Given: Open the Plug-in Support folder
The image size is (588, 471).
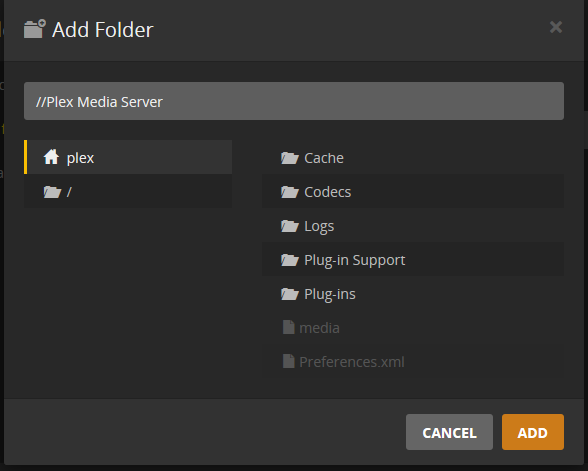Looking at the screenshot, I should pyautogui.click(x=412, y=260).
